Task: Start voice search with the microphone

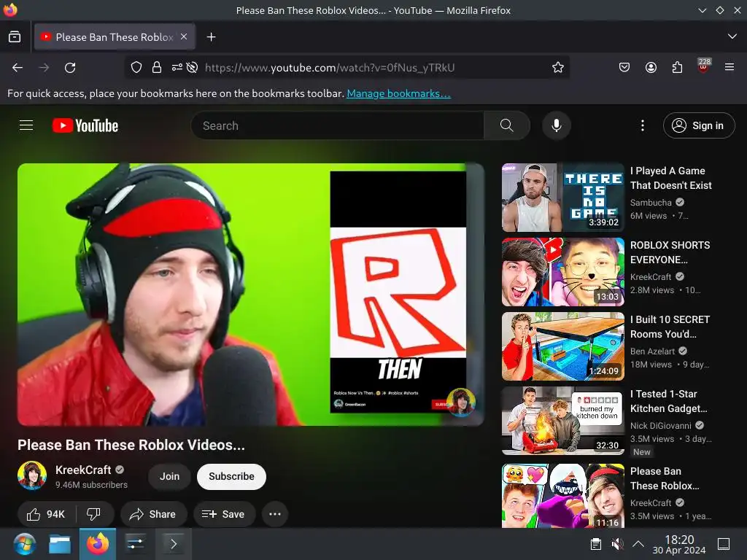Action: [x=556, y=125]
